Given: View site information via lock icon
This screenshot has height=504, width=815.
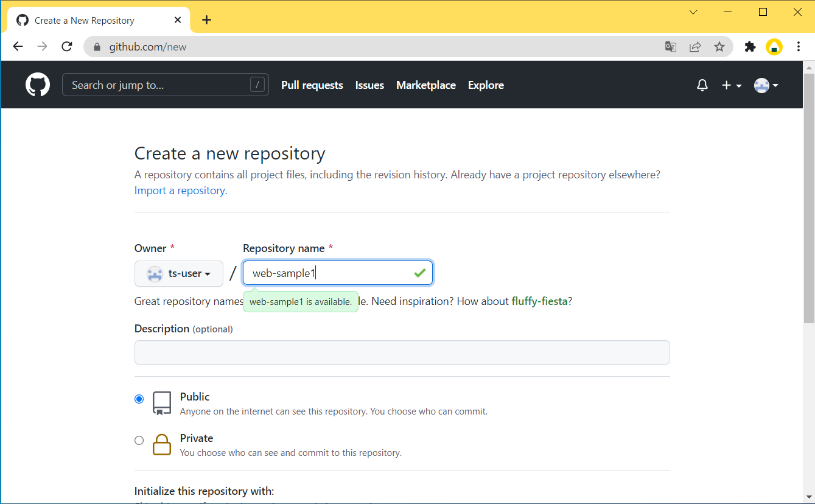Looking at the screenshot, I should click(96, 47).
